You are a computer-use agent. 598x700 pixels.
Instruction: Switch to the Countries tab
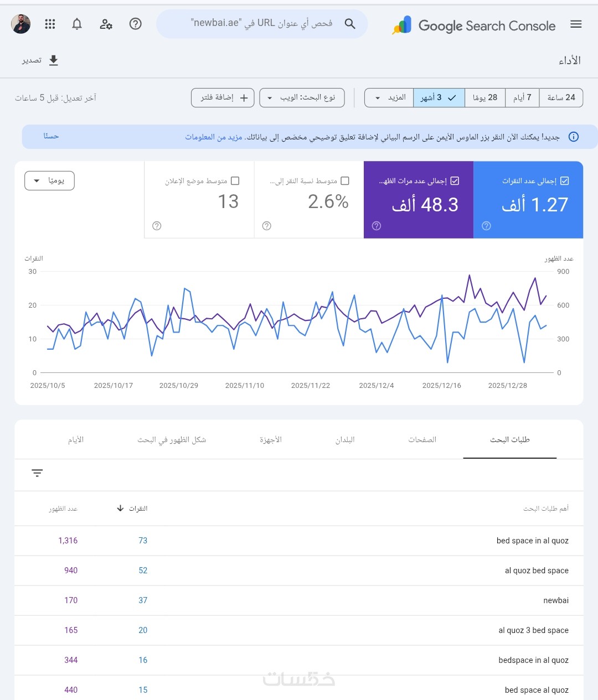pyautogui.click(x=345, y=440)
